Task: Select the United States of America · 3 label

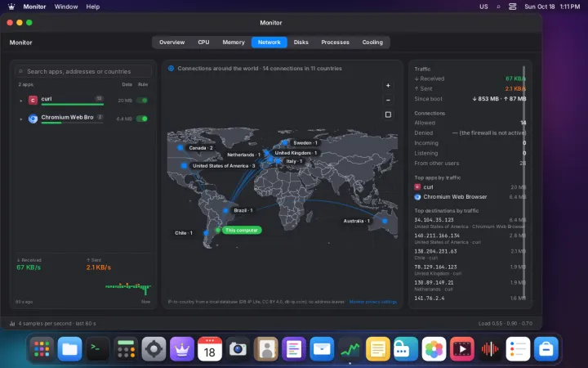Action: click(224, 165)
